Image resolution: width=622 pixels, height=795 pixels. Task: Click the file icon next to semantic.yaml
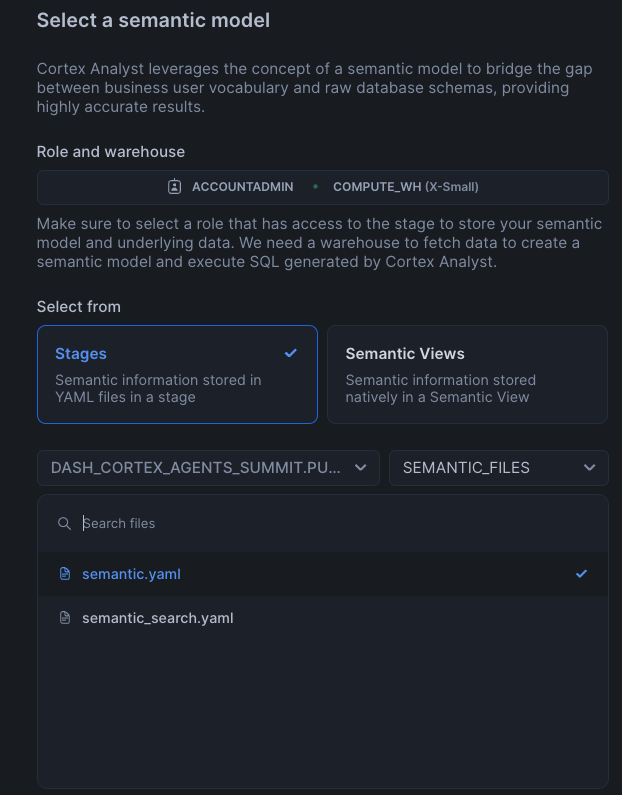tap(65, 573)
